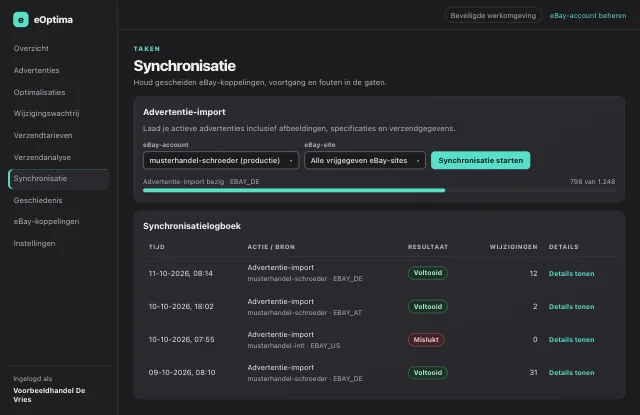Screen dimensions: 640x415
Task: Click the Synchronisatie page title
Action: 184,66
